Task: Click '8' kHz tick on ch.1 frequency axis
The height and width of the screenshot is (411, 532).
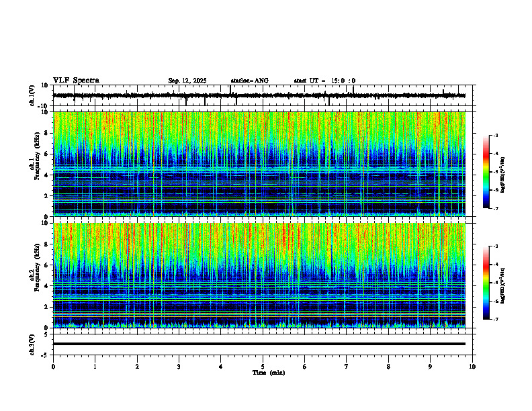Action: click(x=47, y=133)
